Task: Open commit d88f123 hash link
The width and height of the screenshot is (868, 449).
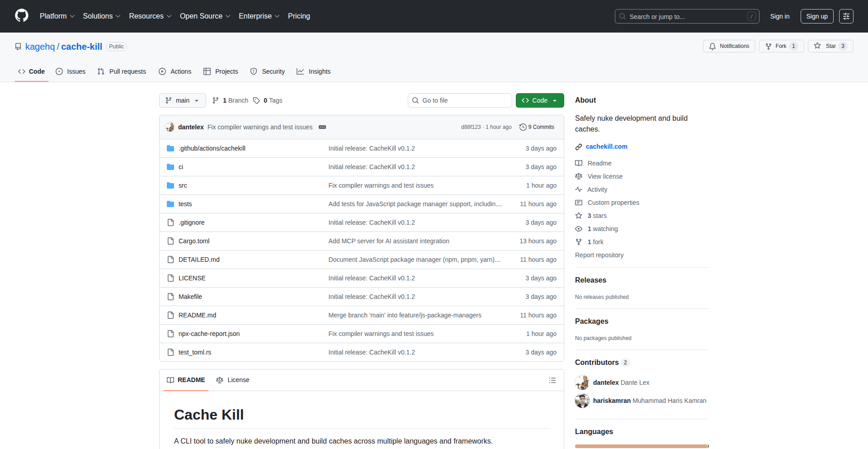Action: click(471, 127)
